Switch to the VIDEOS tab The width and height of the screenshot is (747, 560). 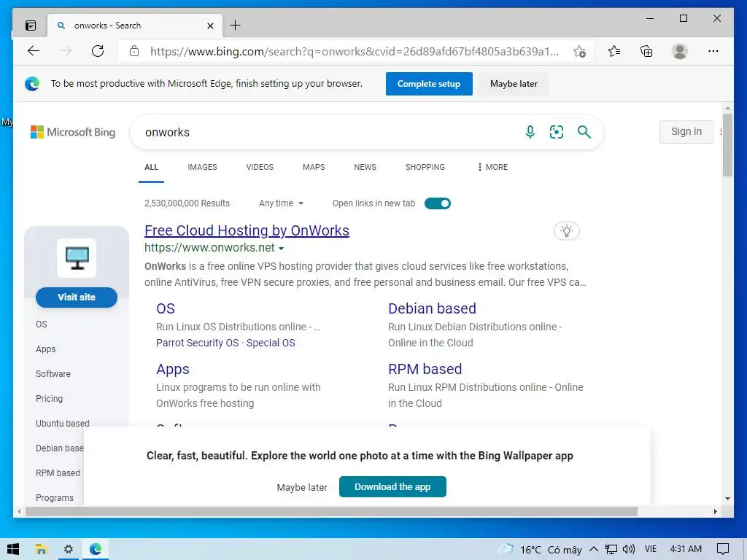[260, 167]
